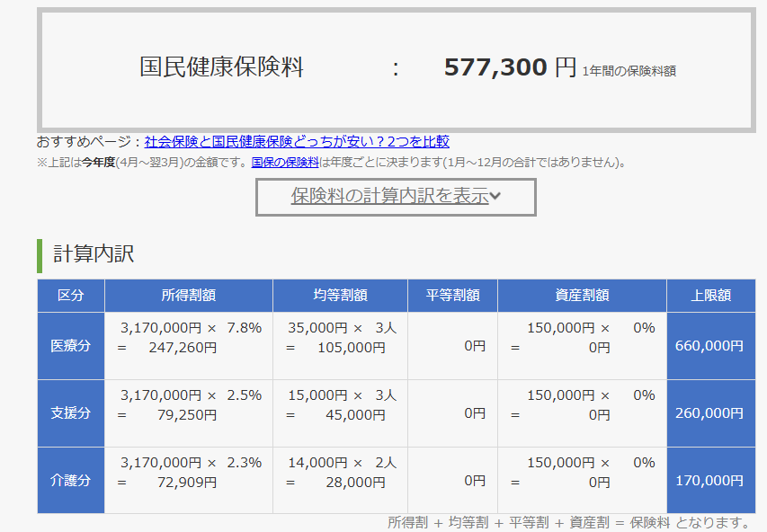Click the 平等割額 column header
This screenshot has height=532, width=767.
pos(452,295)
